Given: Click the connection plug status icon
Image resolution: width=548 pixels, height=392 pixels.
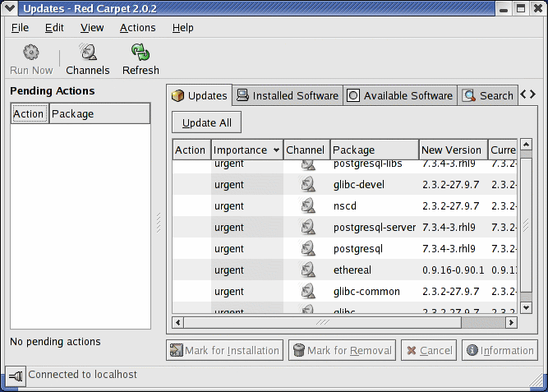Looking at the screenshot, I should tap(16, 376).
